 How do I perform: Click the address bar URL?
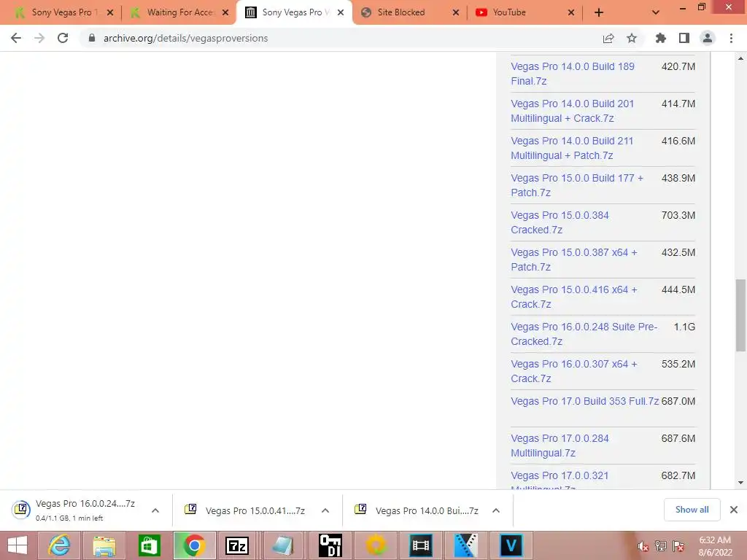click(186, 38)
